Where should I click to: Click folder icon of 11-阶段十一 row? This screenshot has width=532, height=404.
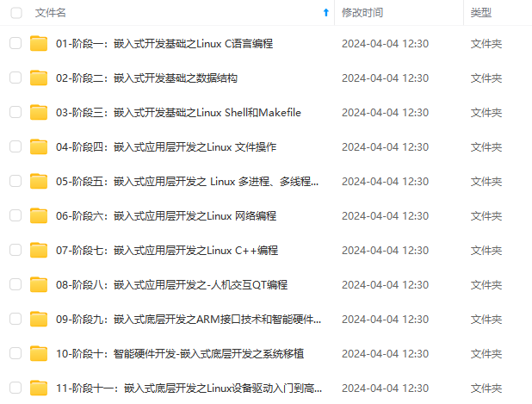tap(39, 388)
